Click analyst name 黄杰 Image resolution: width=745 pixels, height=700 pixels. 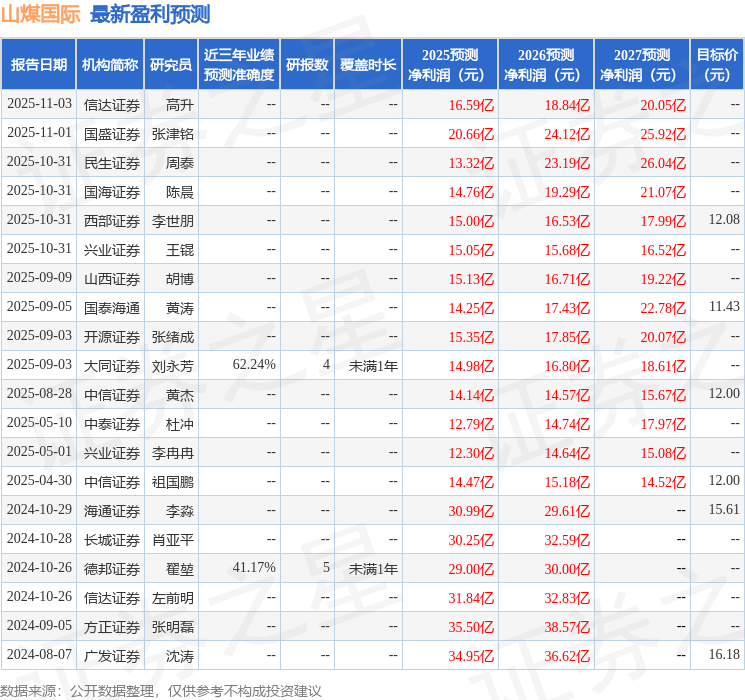[x=180, y=395]
